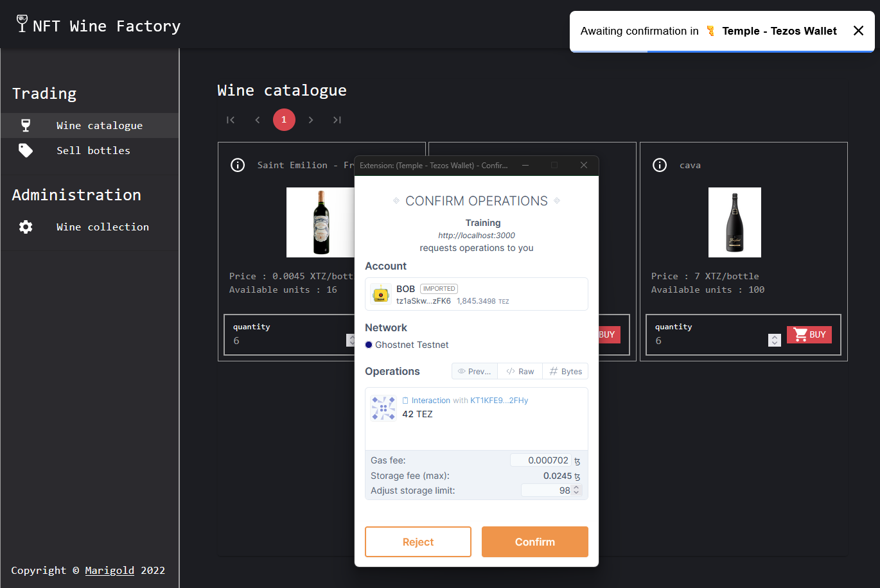Click the info icon beside Saint Emilion

238,165
